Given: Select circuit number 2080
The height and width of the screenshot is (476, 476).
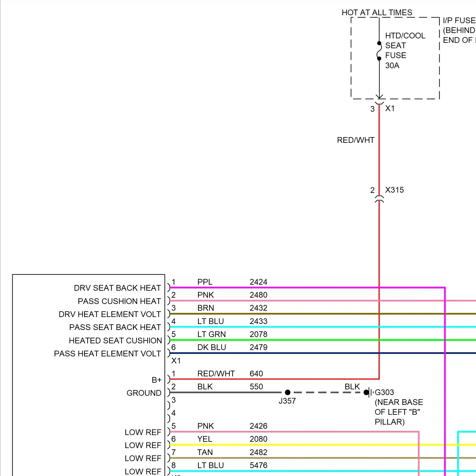Looking at the screenshot, I should click(259, 439).
